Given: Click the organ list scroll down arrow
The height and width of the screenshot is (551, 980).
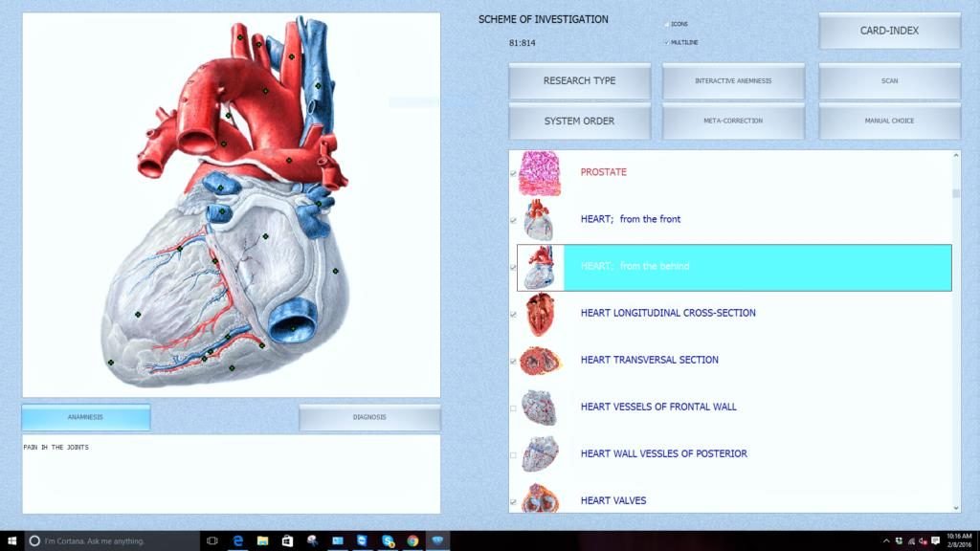Looking at the screenshot, I should coord(955,506).
